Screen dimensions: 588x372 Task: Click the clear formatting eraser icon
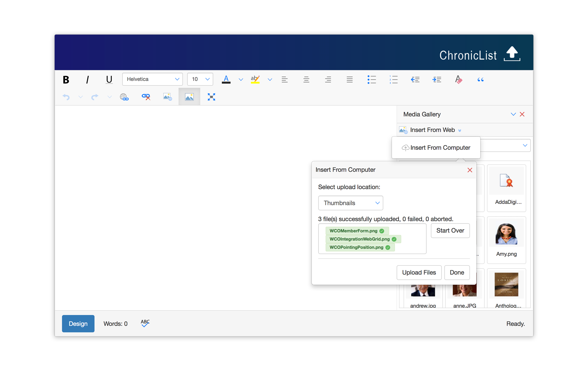point(458,80)
